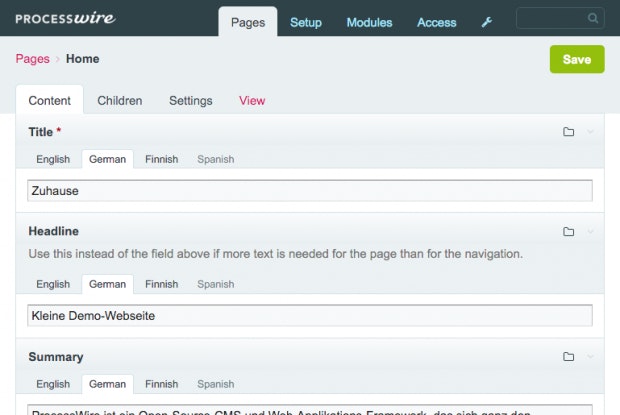Click the folder icon in Title field
This screenshot has width=620, height=415.
pos(568,132)
